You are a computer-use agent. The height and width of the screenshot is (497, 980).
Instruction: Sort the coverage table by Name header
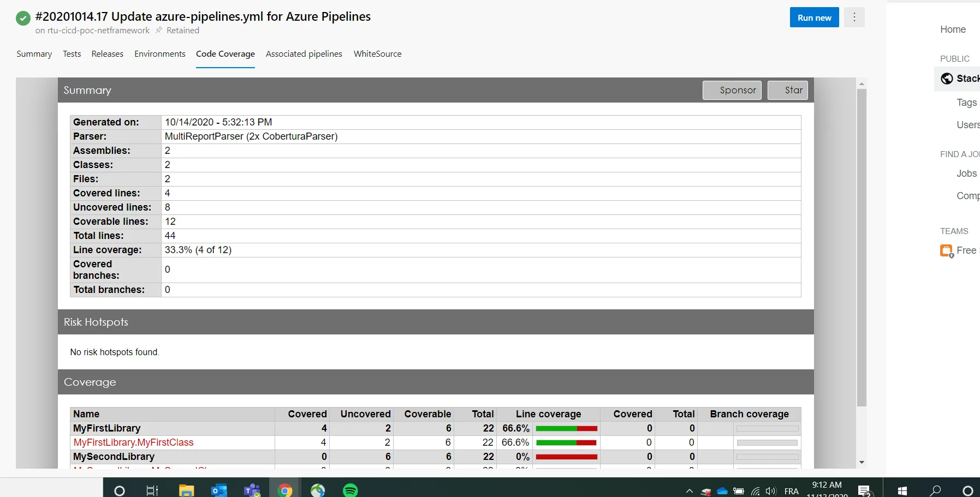pos(86,414)
